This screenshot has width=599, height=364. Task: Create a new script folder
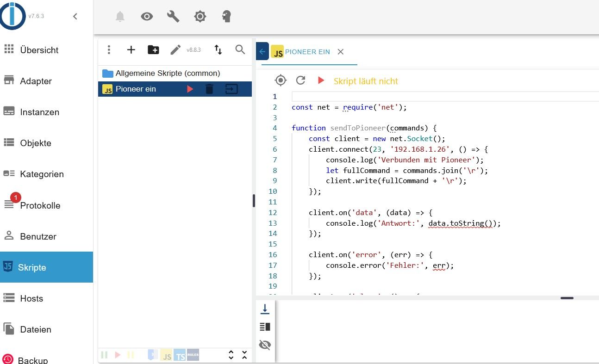[x=153, y=49]
